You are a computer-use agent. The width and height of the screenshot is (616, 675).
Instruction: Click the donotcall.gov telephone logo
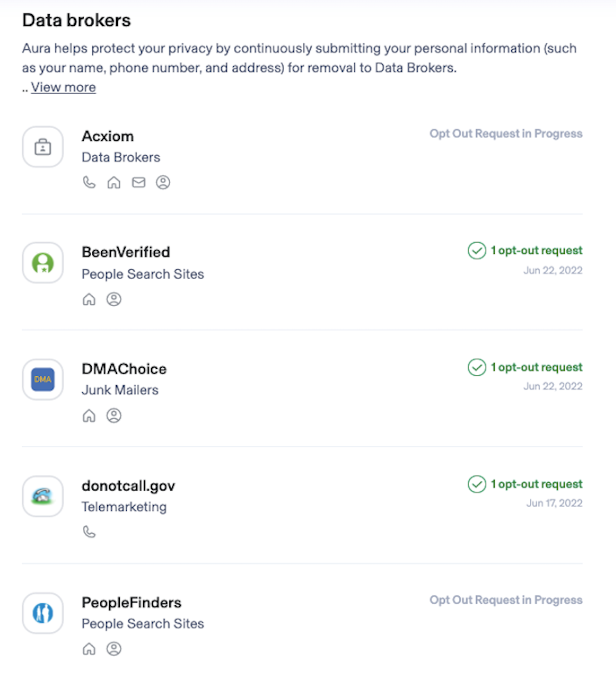click(43, 496)
